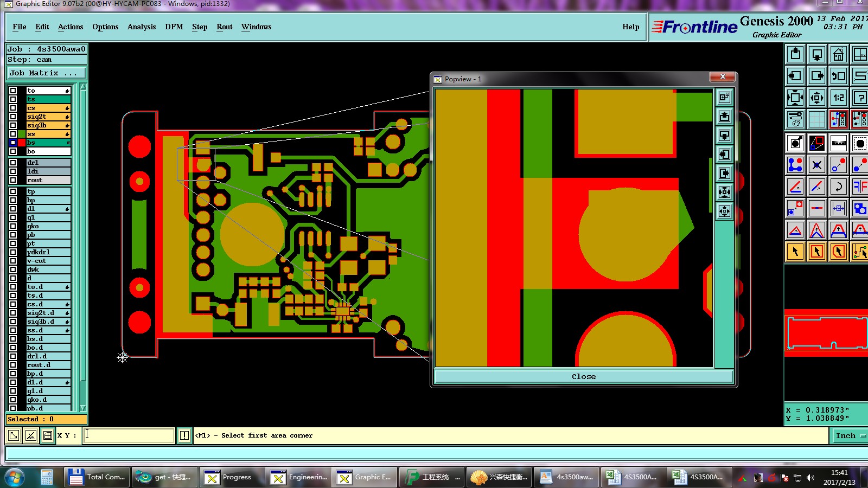
Task: Open the Rout menu
Action: point(225,27)
